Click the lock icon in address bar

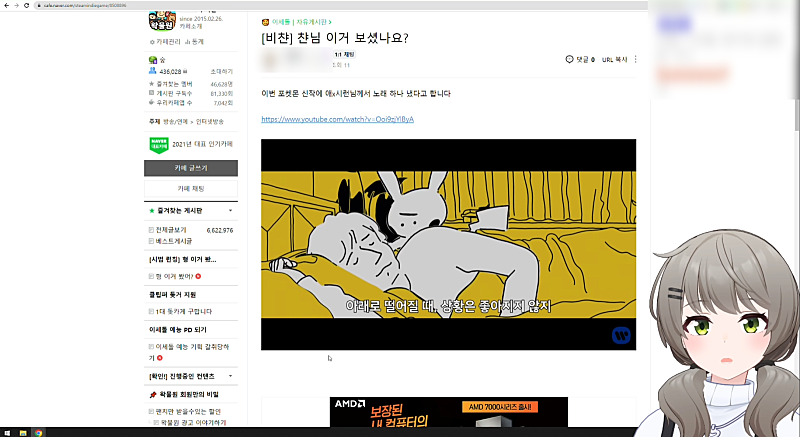coord(39,5)
